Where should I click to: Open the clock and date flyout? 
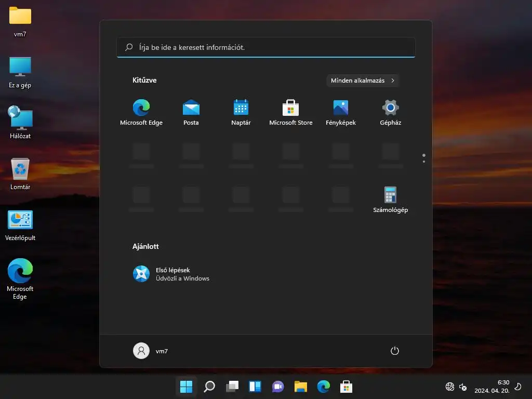tap(492, 387)
